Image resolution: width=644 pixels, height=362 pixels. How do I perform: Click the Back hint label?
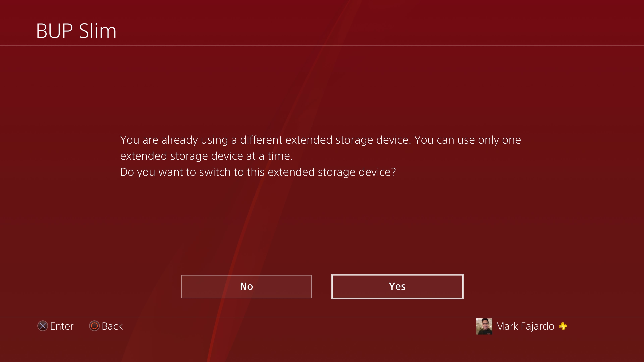pyautogui.click(x=112, y=326)
